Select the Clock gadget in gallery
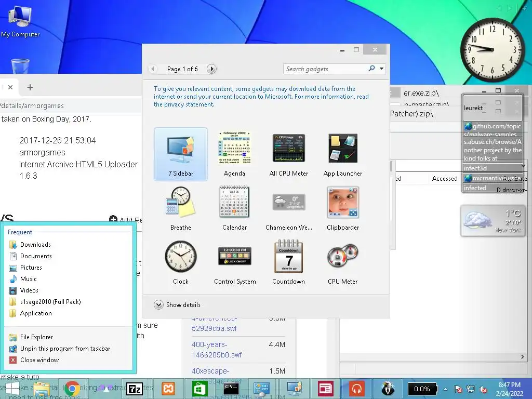The width and height of the screenshot is (532, 399). click(x=181, y=262)
